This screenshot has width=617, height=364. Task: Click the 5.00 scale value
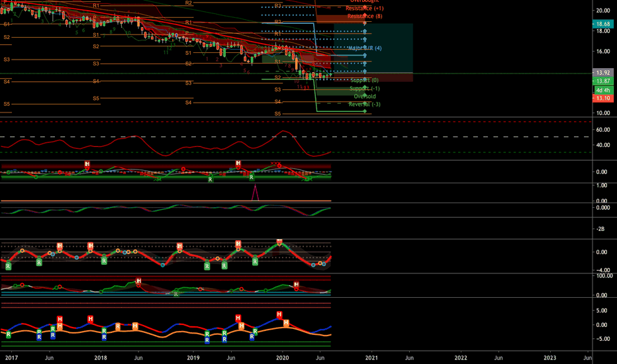tap(602, 310)
